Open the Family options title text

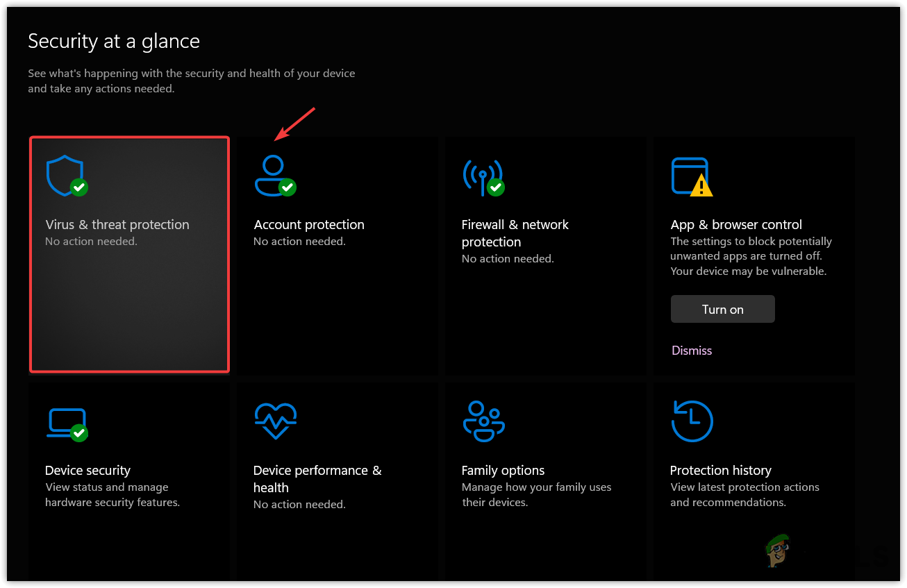click(503, 471)
